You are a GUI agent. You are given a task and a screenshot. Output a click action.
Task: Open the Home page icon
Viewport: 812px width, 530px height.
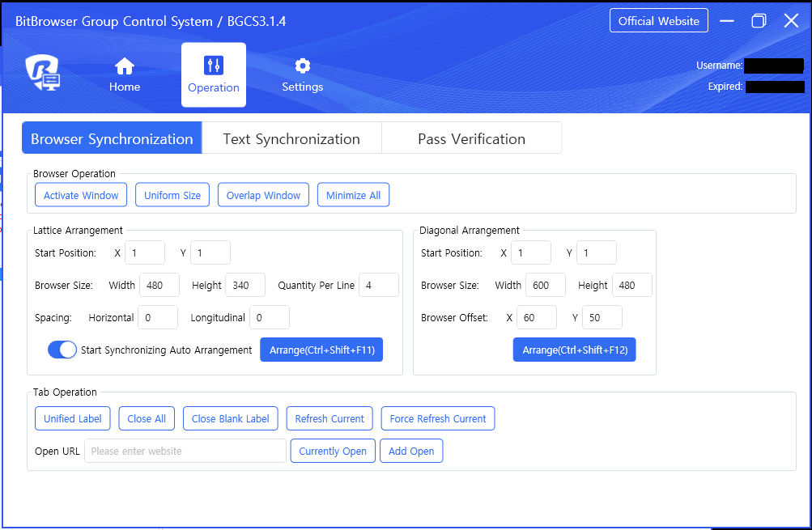[x=125, y=67]
